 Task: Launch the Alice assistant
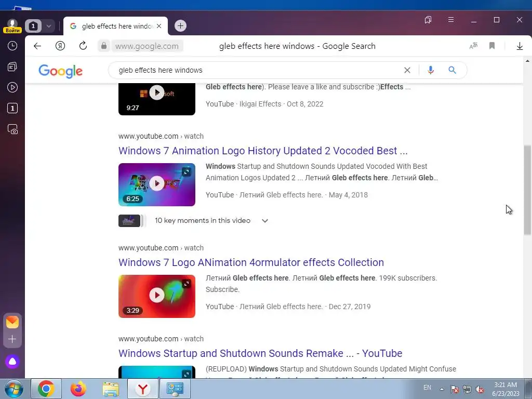[x=12, y=362]
